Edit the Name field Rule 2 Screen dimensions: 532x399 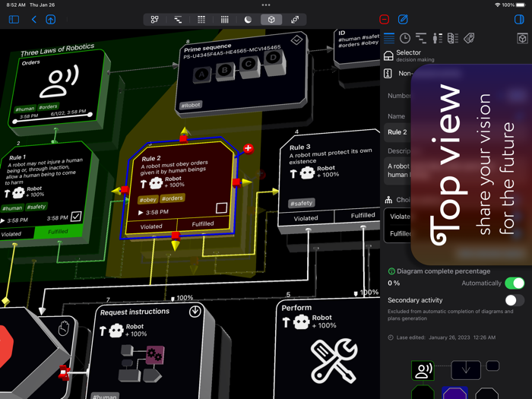click(x=397, y=132)
